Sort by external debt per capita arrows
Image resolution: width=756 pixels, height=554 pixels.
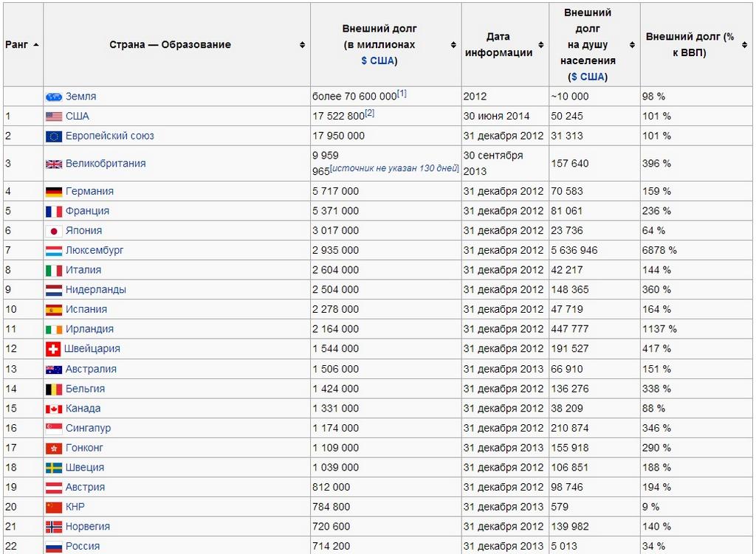click(x=632, y=45)
